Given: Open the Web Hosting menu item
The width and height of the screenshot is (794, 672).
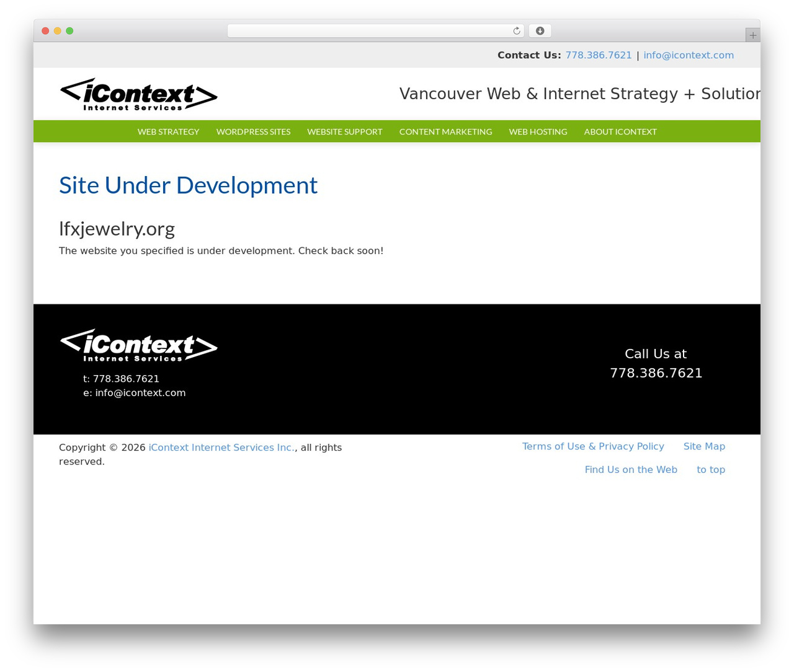Looking at the screenshot, I should tap(538, 131).
